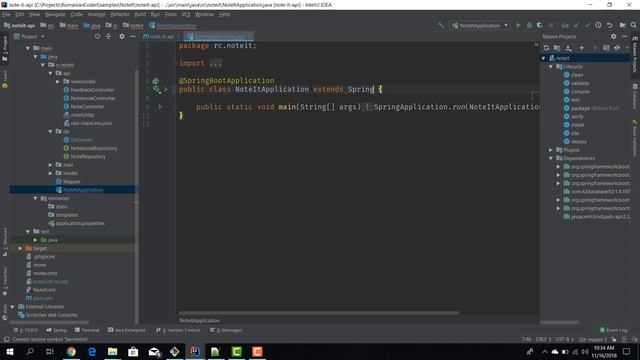
Task: Select application.properties file
Action: tap(77, 223)
